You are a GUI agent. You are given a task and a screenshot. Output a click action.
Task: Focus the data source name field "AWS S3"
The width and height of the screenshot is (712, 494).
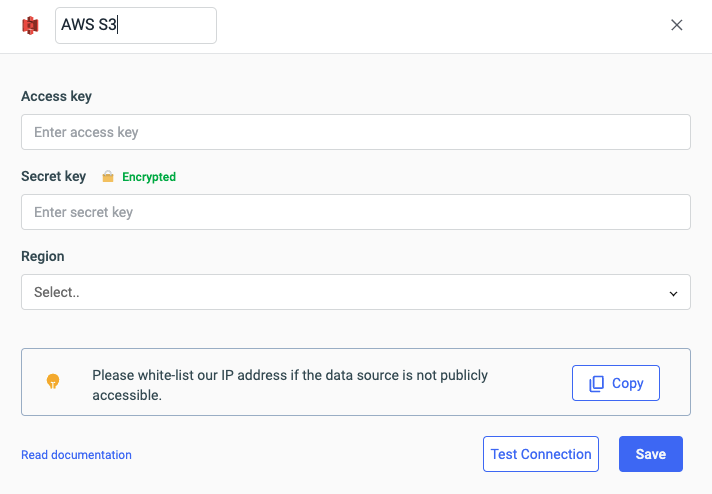point(135,25)
